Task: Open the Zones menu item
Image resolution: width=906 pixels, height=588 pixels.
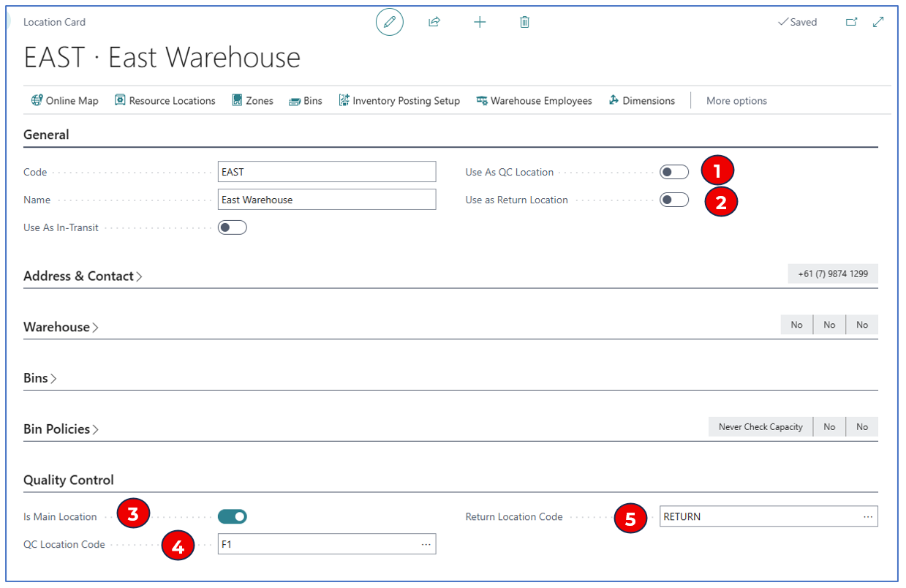Action: pos(252,101)
